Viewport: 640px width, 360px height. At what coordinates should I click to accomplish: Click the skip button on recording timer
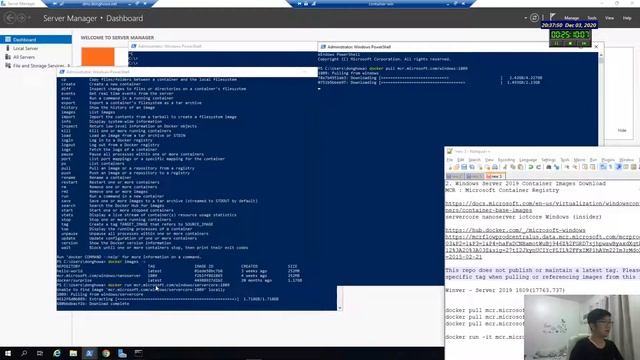[584, 43]
